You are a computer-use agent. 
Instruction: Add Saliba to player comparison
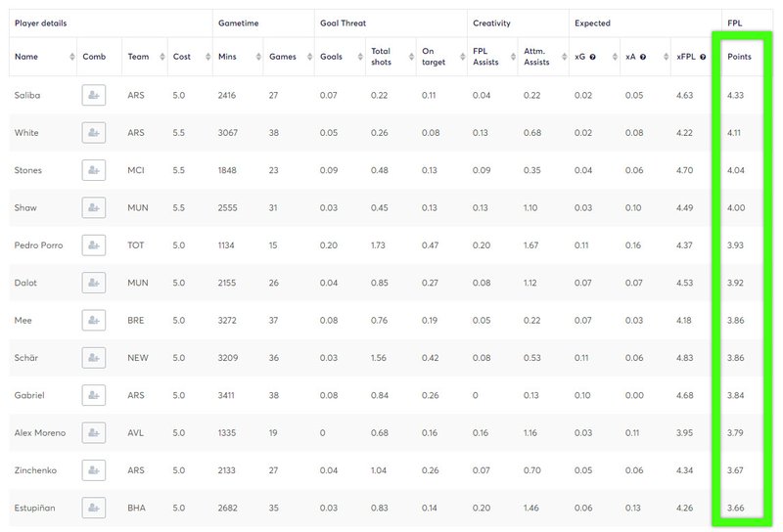tap(94, 95)
